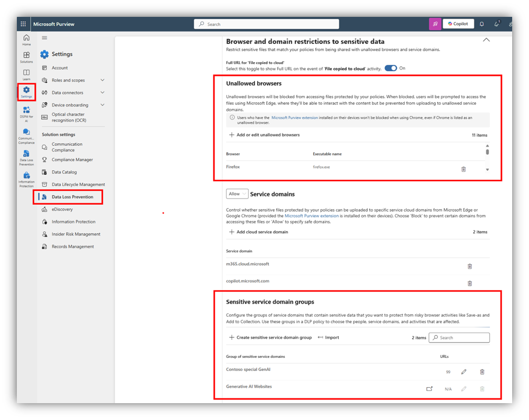The width and height of the screenshot is (529, 420).
Task: Open Microsoft Purview extension link in Service domains text
Action: (x=311, y=216)
